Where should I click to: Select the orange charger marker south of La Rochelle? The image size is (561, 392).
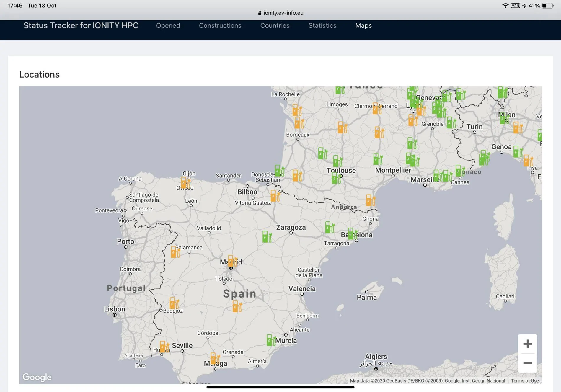click(x=297, y=110)
